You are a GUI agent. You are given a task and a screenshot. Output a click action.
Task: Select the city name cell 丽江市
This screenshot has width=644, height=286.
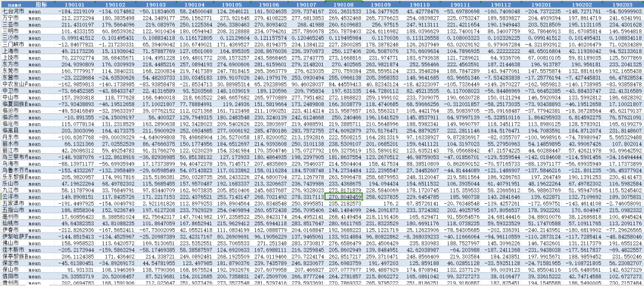[14, 150]
